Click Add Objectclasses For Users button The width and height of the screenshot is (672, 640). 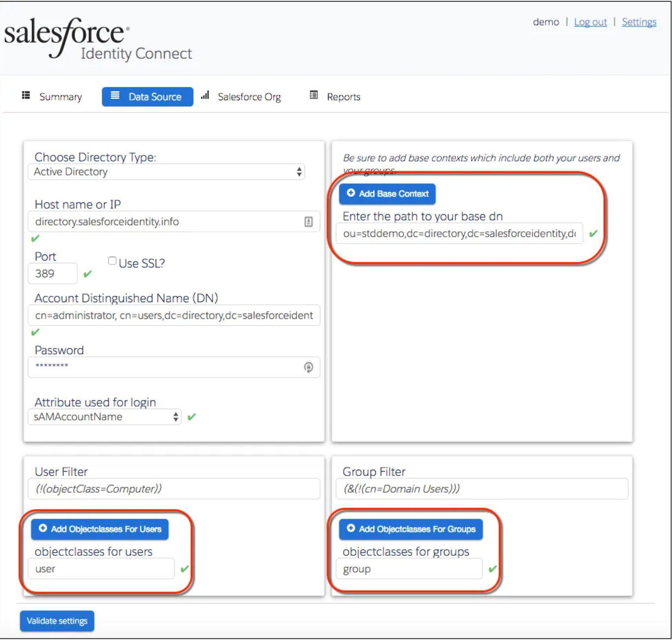100,529
